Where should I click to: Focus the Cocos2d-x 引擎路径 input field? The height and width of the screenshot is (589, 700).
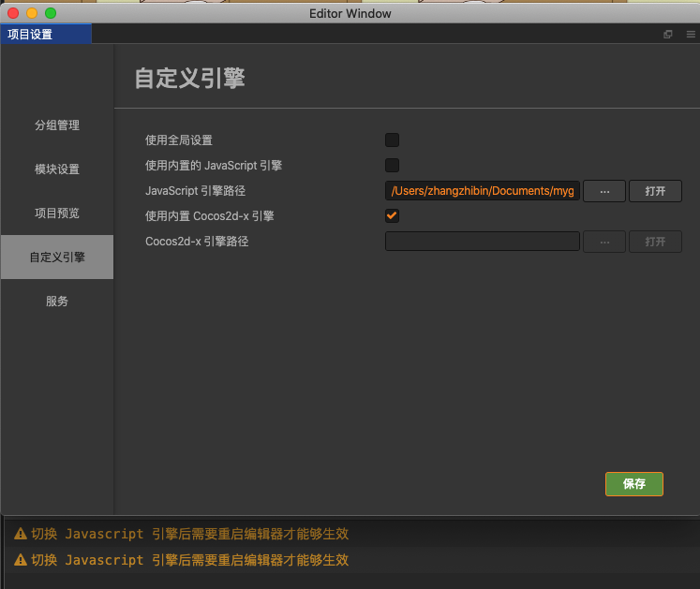[483, 242]
